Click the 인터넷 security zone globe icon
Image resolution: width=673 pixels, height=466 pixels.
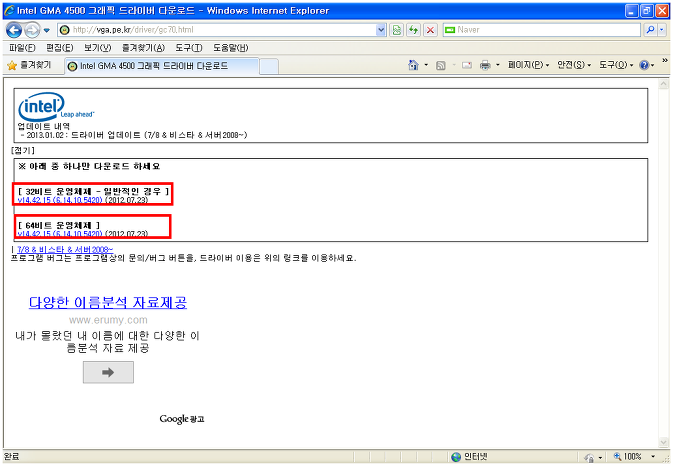click(x=456, y=457)
